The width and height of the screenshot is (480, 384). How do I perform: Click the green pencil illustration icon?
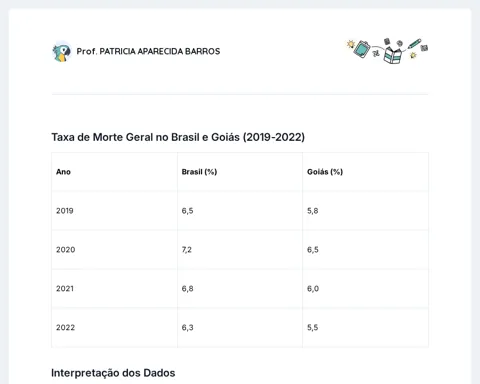pos(414,43)
